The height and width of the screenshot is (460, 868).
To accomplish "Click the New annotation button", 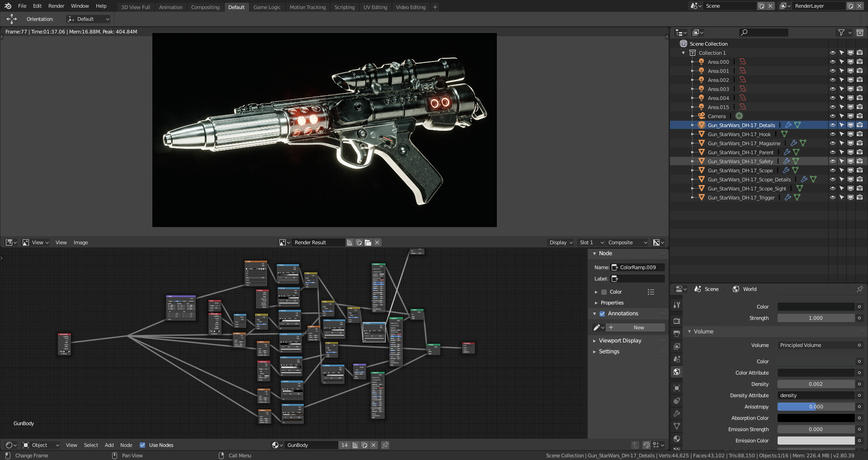I will 635,328.
